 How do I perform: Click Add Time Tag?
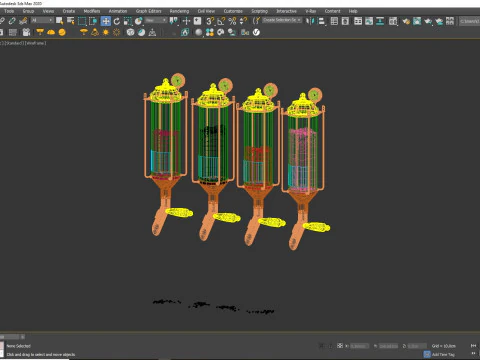443,354
